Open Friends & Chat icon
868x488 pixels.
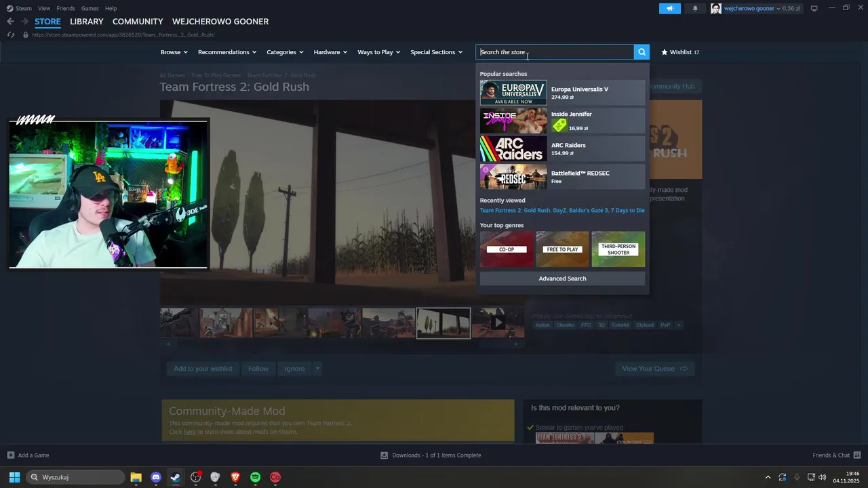click(857, 455)
